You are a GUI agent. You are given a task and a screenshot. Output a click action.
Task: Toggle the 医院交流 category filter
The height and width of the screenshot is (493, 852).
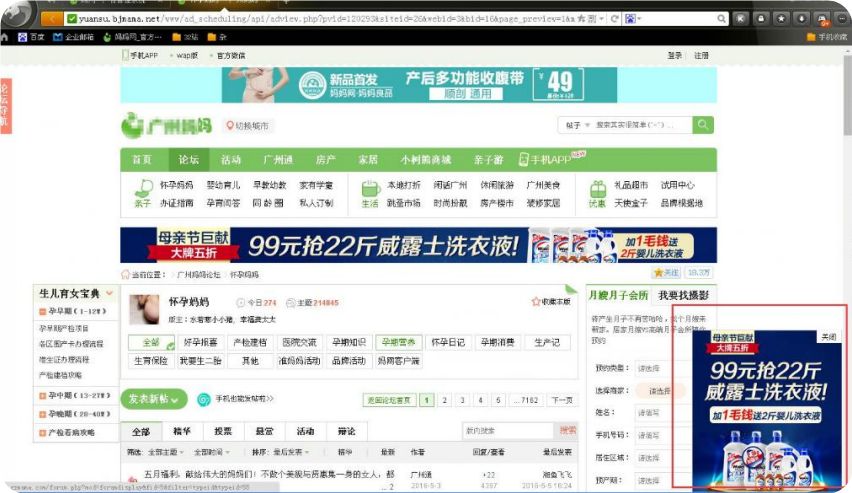click(299, 342)
